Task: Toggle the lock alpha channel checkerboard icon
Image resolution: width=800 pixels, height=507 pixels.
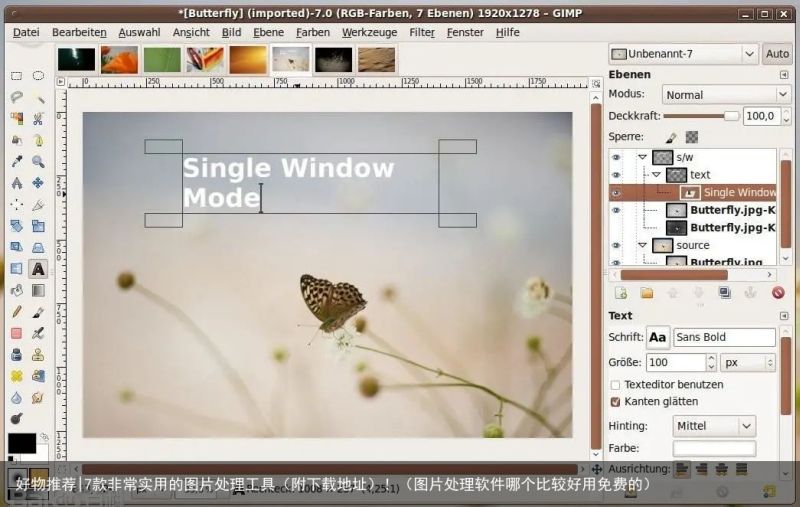Action: tap(692, 137)
